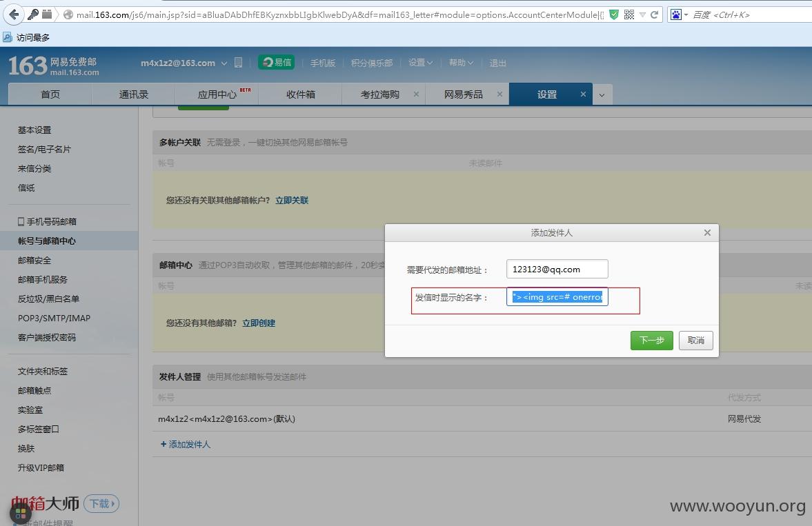Open 基本设置 in the sidebar
This screenshot has width=812, height=526.
point(34,130)
